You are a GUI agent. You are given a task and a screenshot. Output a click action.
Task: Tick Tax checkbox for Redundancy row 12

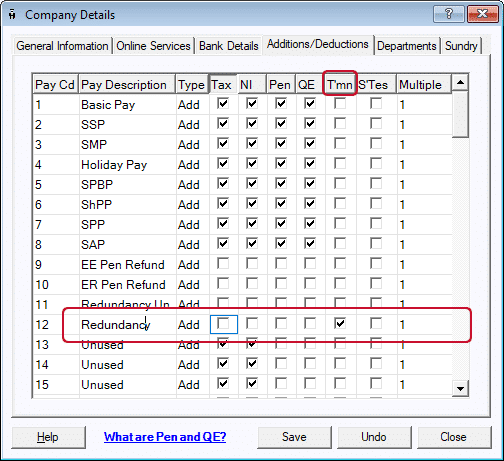pyautogui.click(x=223, y=323)
